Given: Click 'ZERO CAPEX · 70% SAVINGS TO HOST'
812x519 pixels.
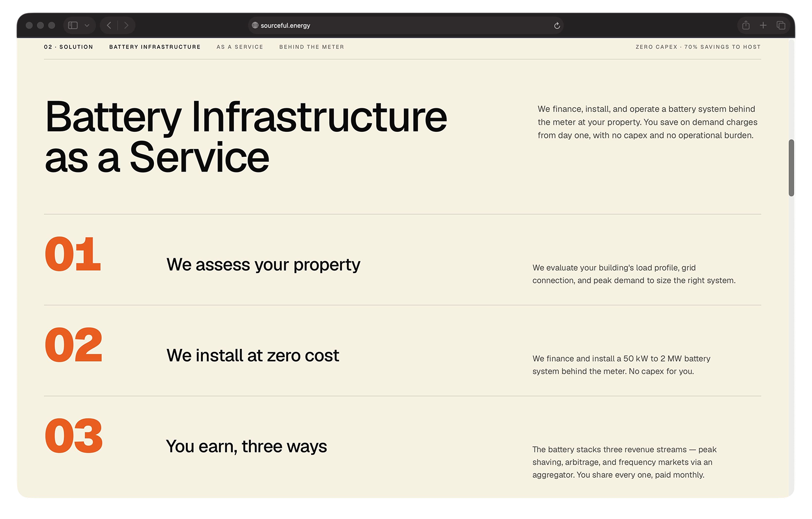Looking at the screenshot, I should pyautogui.click(x=698, y=47).
